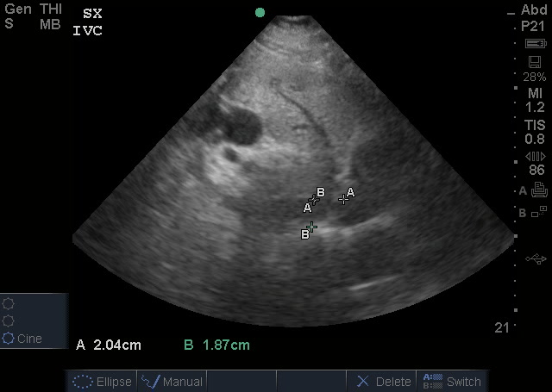Click the middle empty option above Cine
This screenshot has width=552, height=392.
(x=9, y=320)
